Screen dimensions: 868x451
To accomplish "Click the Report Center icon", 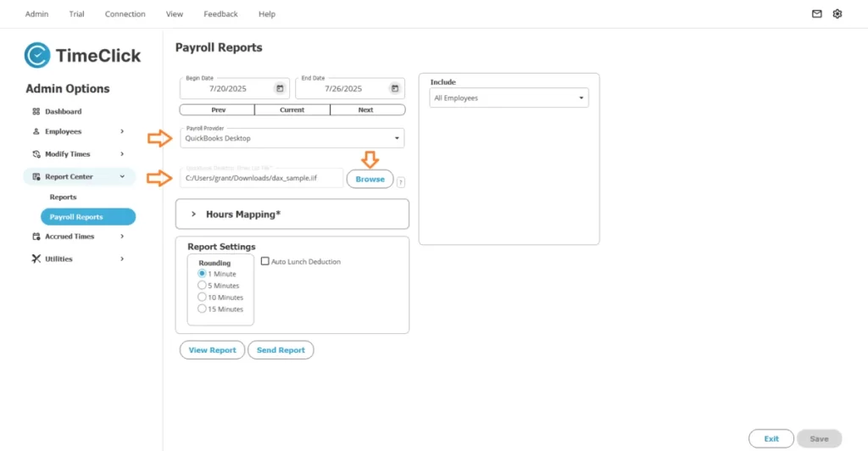I will [36, 176].
